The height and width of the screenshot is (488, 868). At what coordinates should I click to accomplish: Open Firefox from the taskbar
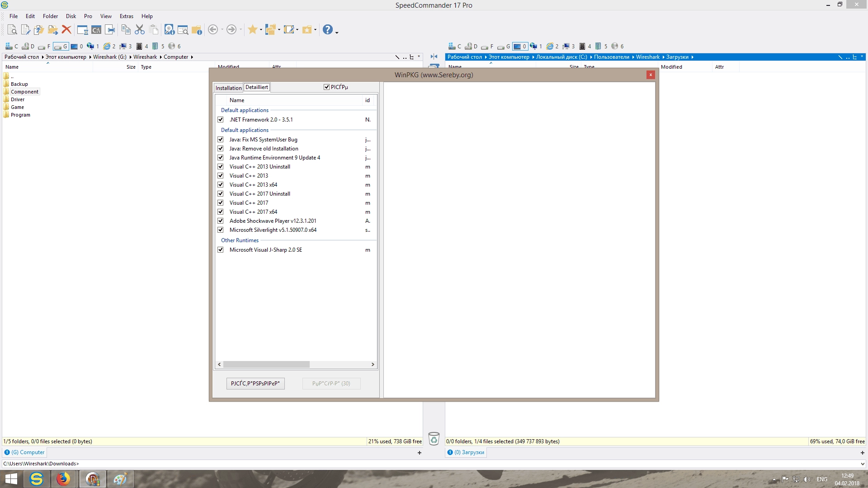(63, 479)
